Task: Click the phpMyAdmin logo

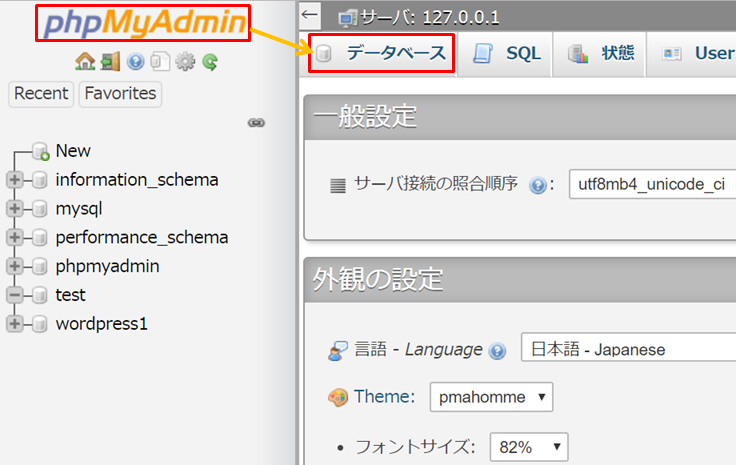Action: point(145,23)
